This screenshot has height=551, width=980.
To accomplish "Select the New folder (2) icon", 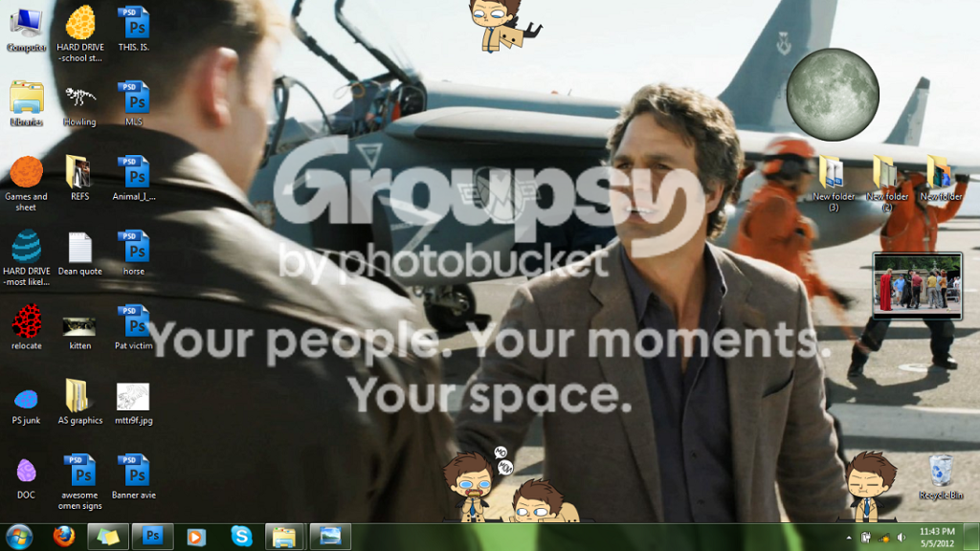I will click(x=887, y=184).
